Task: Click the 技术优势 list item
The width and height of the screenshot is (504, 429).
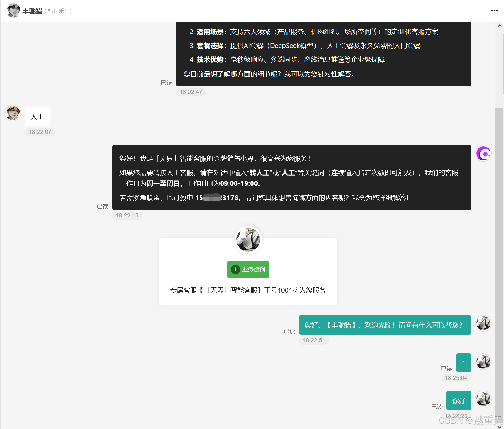Action: point(287,60)
